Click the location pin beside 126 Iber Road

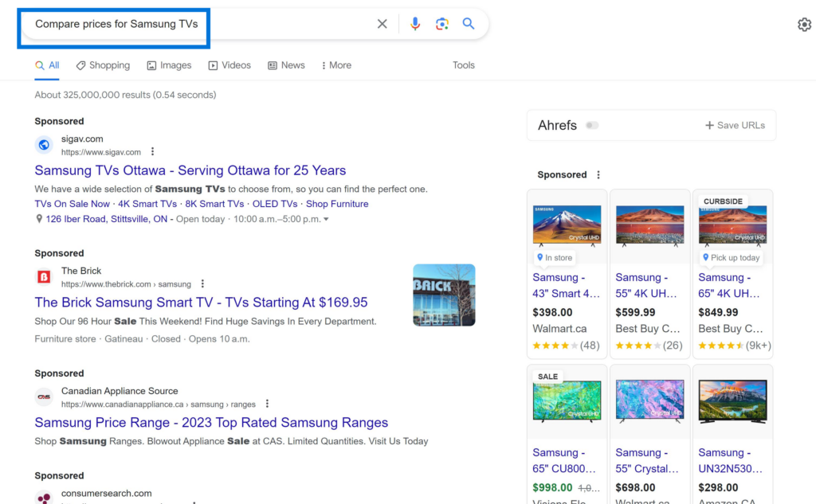(37, 218)
